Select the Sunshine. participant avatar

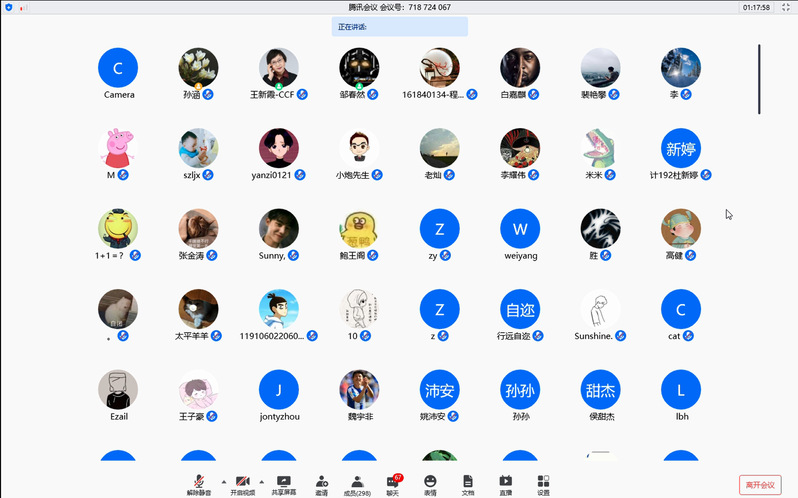(x=600, y=310)
